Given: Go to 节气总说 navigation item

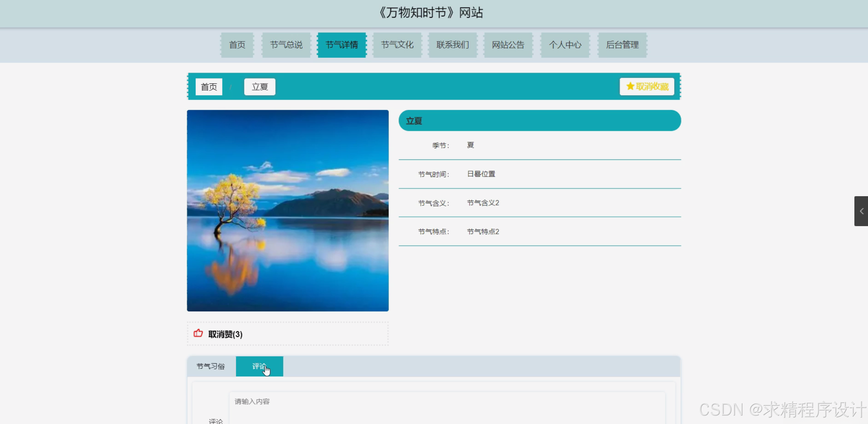Looking at the screenshot, I should [286, 45].
